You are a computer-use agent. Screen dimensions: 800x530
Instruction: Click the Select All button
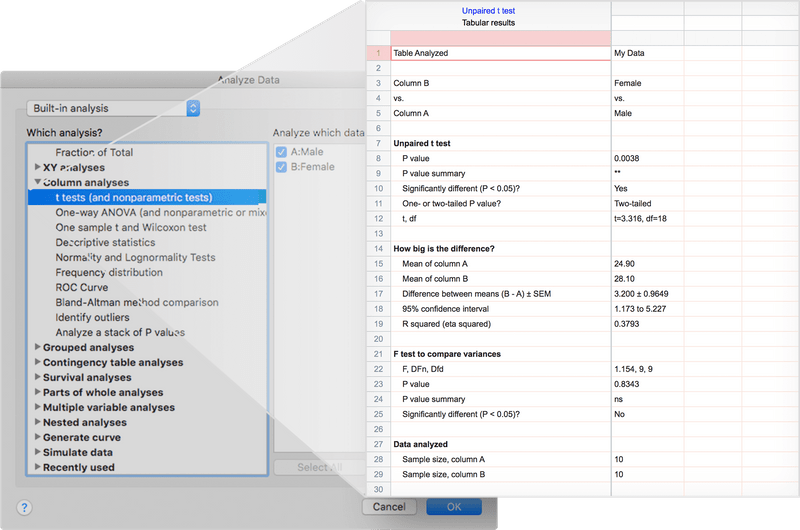pos(320,467)
